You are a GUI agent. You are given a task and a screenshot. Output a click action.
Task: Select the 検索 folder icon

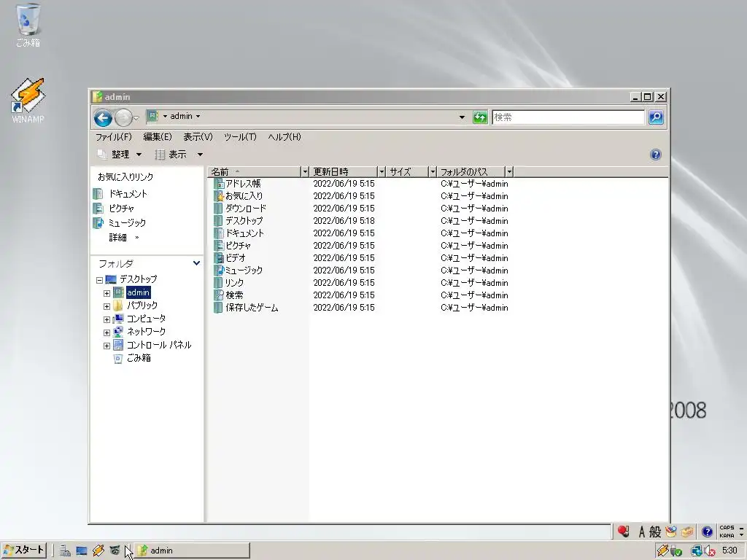(218, 295)
